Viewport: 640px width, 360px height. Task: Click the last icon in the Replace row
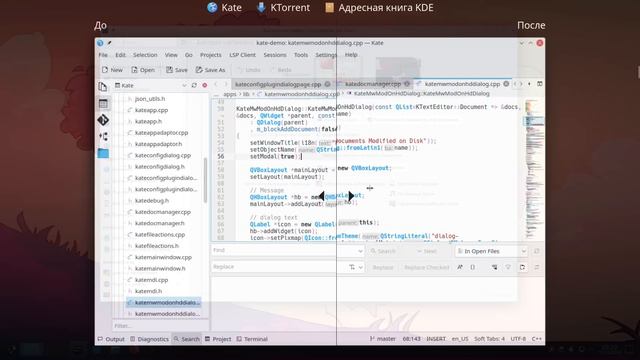pos(537,267)
